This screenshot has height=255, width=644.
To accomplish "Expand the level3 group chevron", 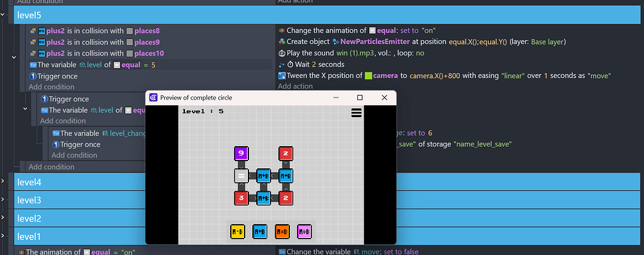I will [x=3, y=200].
